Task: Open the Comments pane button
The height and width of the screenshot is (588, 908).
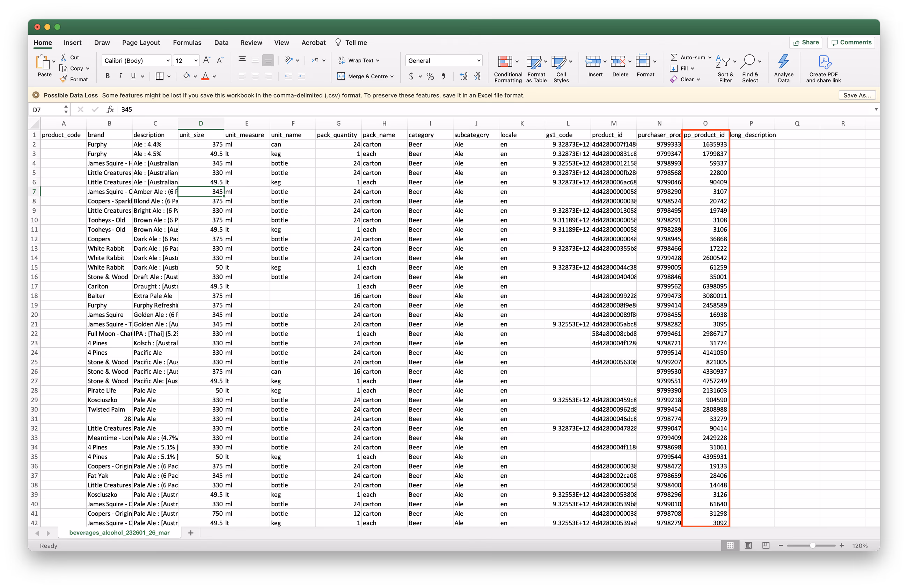Action: (x=851, y=42)
